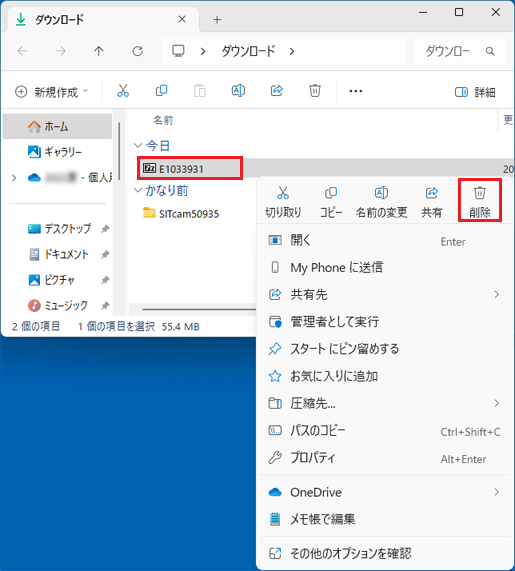This screenshot has height=571, width=515.
Task: Click ダウンロード in the address bar
Action: (x=248, y=51)
